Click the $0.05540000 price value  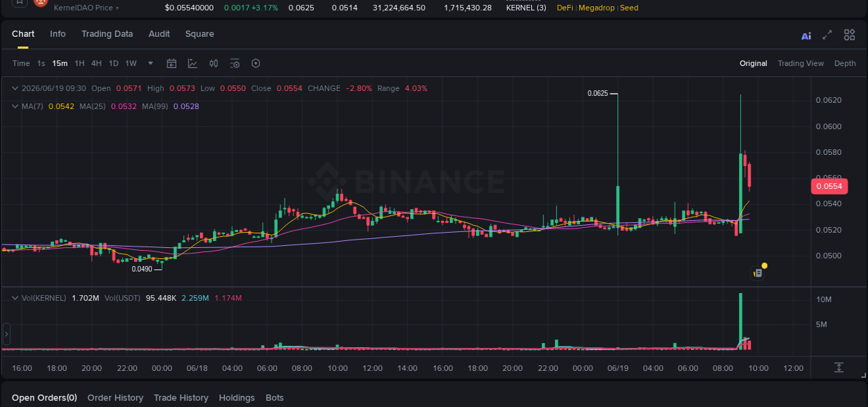[x=189, y=8]
